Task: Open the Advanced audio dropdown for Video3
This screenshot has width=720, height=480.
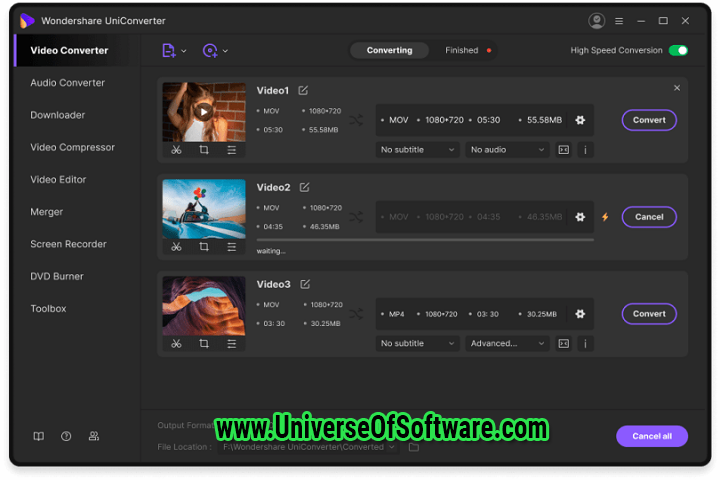Action: coord(507,344)
